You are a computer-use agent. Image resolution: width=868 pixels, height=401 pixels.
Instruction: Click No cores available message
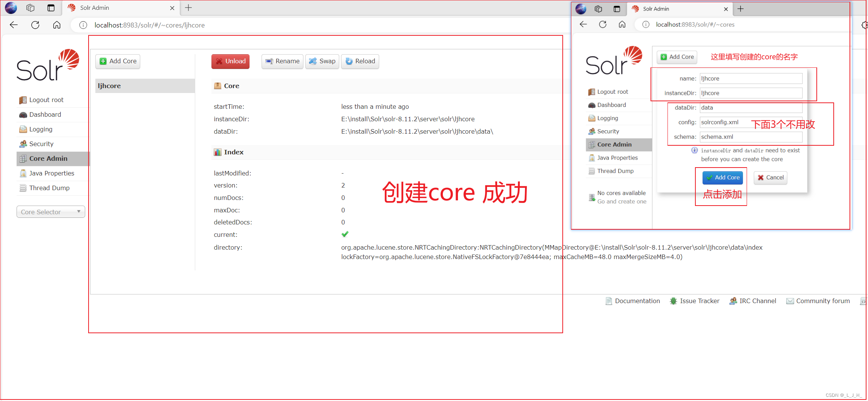click(622, 193)
